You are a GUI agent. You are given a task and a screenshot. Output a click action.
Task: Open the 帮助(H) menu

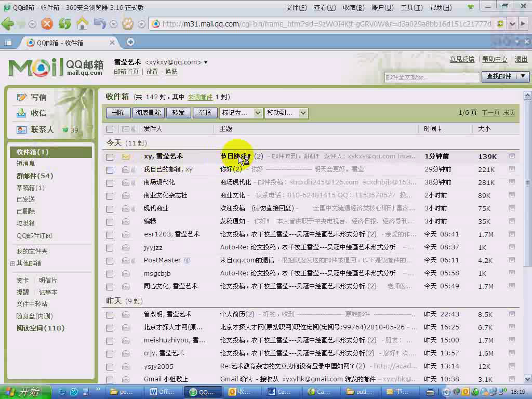pos(441,7)
